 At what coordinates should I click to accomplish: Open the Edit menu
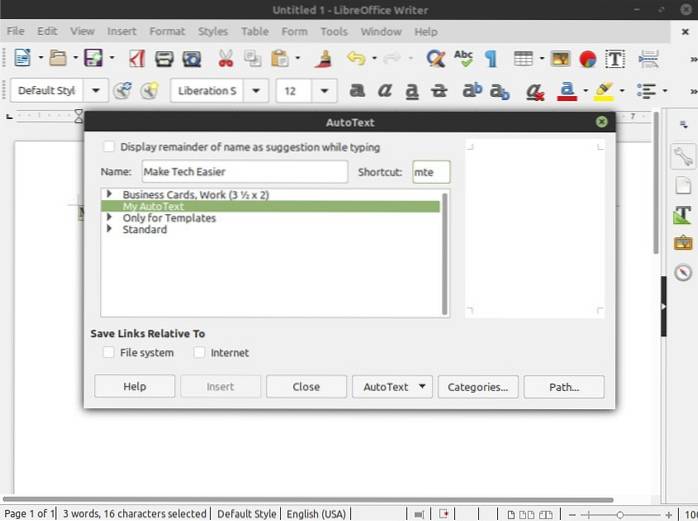click(47, 31)
